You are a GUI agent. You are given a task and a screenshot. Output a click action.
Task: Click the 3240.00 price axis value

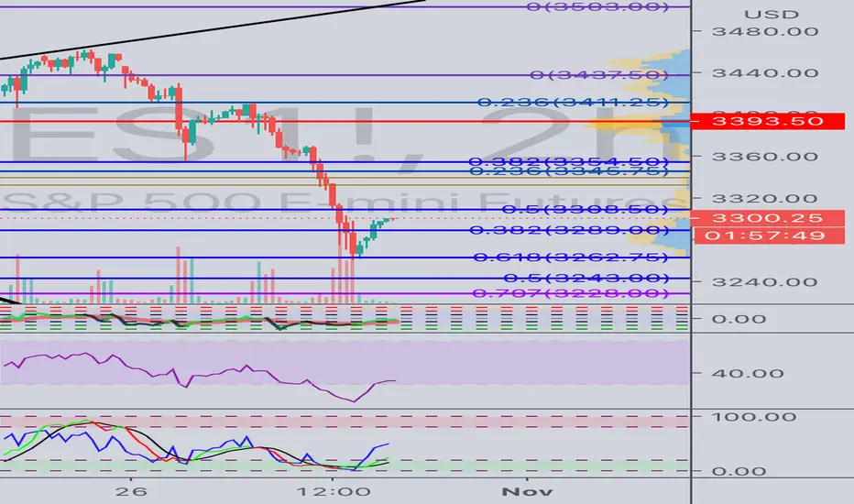pyautogui.click(x=765, y=281)
